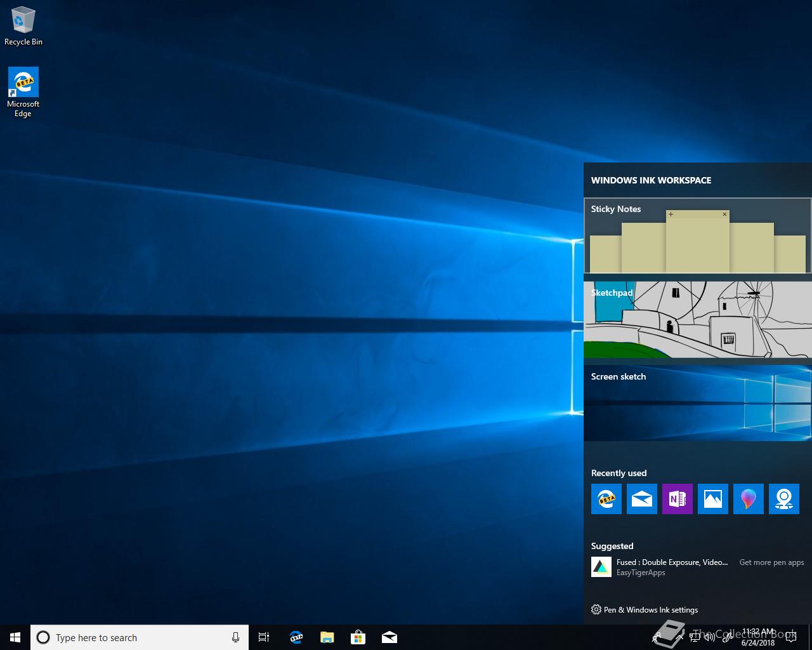The image size is (812, 650).
Task: Open the Windows Start menu
Action: pyautogui.click(x=15, y=637)
